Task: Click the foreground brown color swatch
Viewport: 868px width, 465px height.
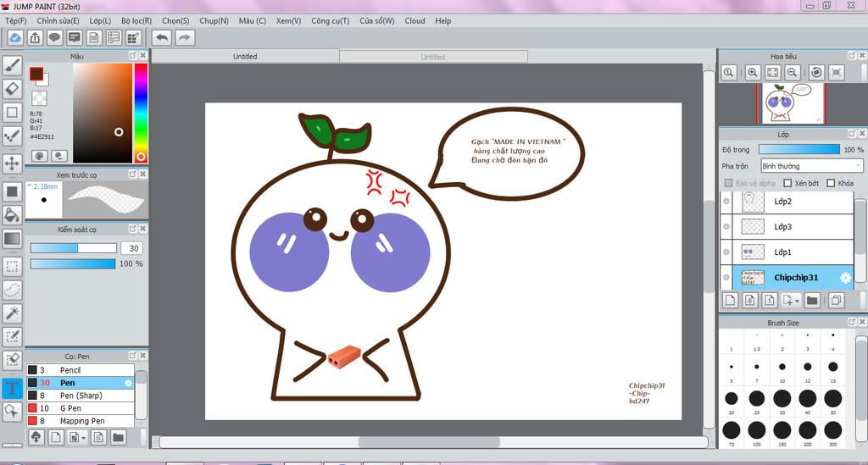Action: [x=36, y=74]
